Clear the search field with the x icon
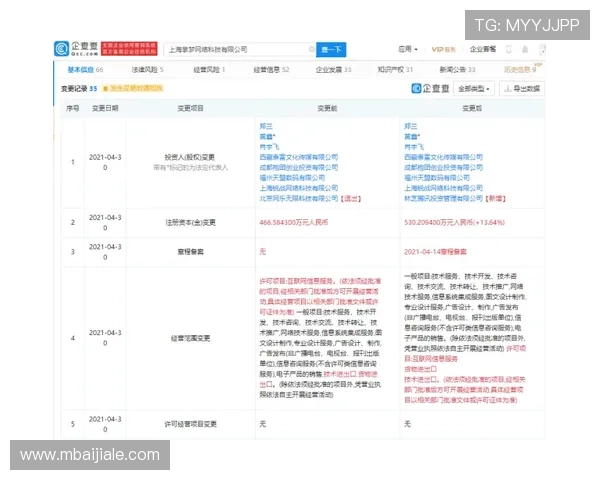Image resolution: width=600 pixels, height=480 pixels. (311, 49)
